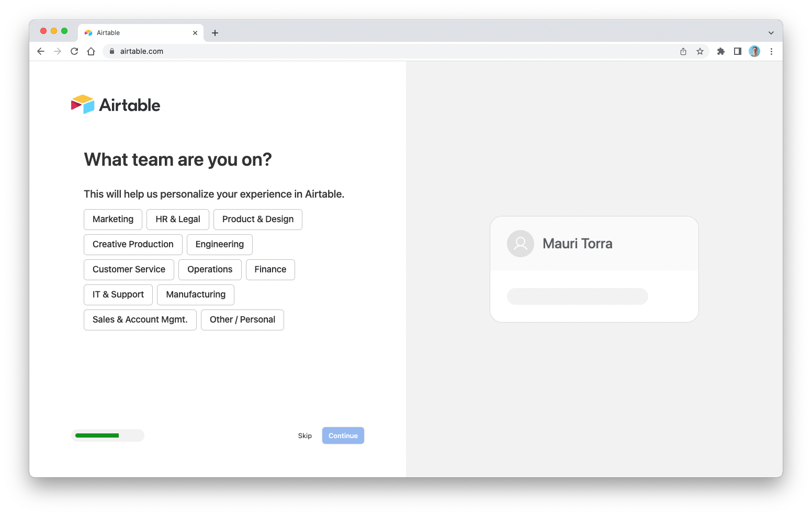Click the browser home icon
This screenshot has height=516, width=812.
click(x=91, y=51)
